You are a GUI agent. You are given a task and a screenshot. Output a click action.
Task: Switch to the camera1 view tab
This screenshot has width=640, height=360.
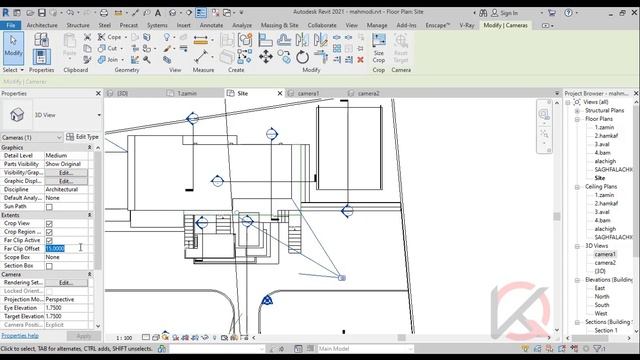pyautogui.click(x=308, y=93)
